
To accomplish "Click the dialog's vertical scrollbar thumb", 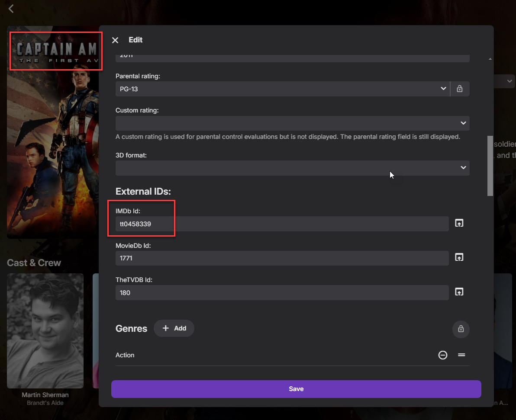I will click(490, 166).
